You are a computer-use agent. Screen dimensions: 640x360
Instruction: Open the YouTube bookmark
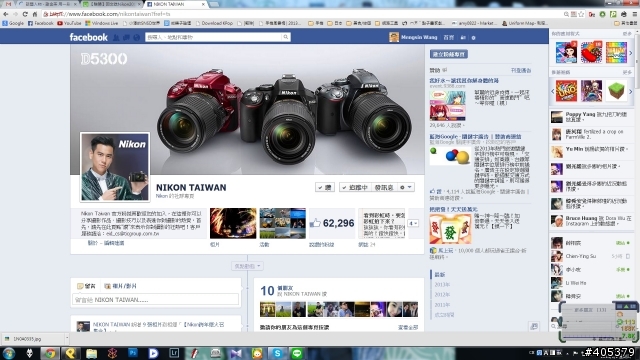pos(69,23)
